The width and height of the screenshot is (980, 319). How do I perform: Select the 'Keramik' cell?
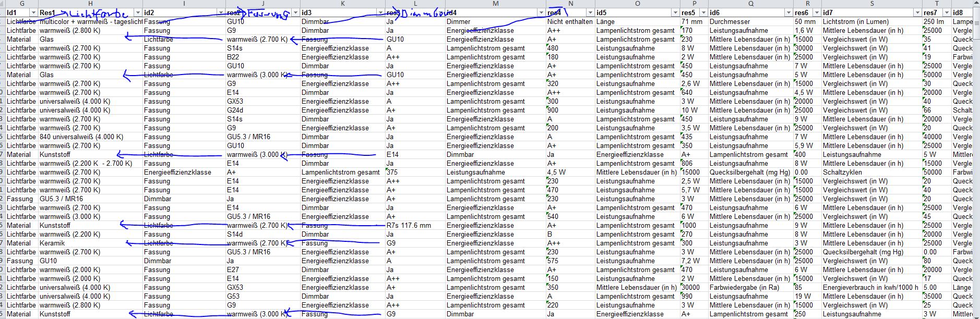coord(52,243)
